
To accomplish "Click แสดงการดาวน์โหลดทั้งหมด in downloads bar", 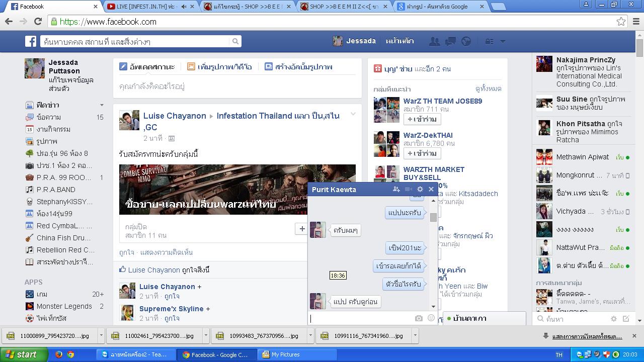I will (587, 336).
